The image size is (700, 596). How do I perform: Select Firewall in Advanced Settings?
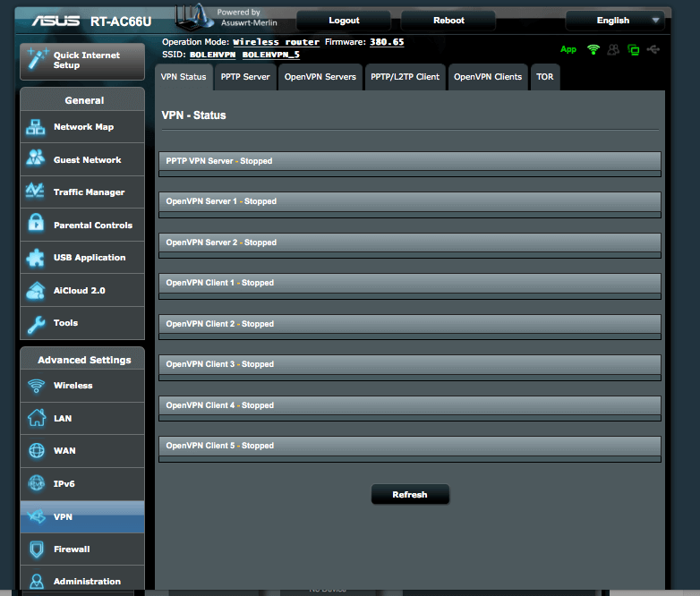coord(82,549)
